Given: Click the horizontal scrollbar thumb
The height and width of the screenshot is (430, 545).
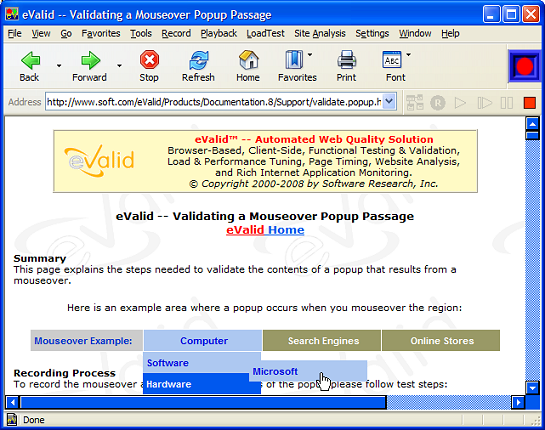Looking at the screenshot, I should click(203, 403).
